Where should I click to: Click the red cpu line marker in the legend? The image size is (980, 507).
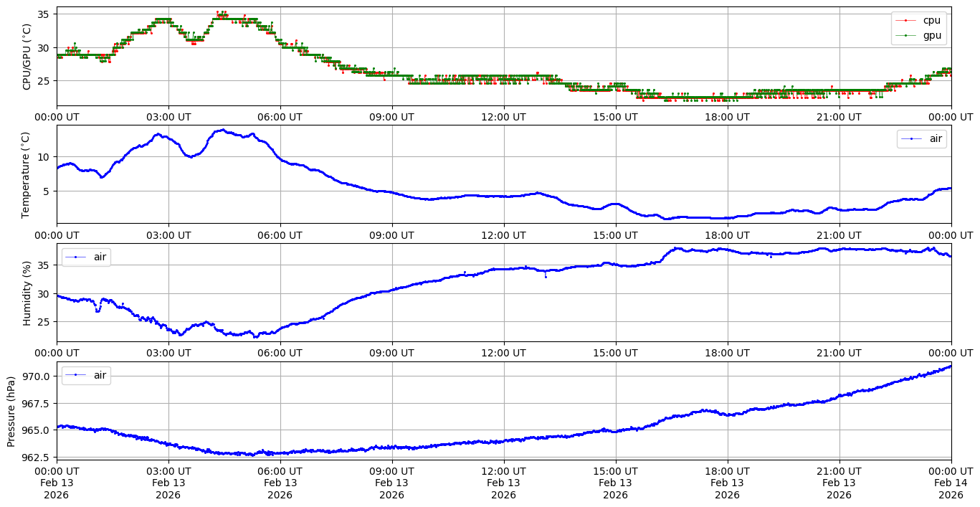pos(908,21)
